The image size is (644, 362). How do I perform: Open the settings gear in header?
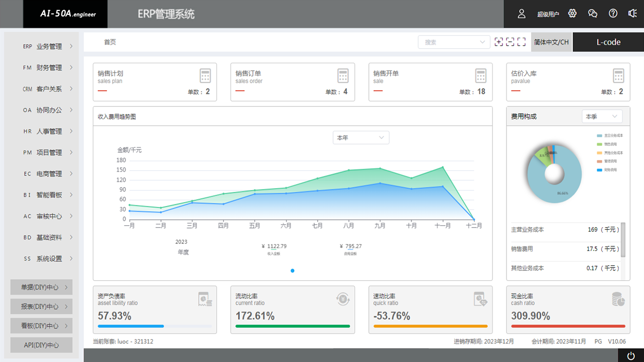(572, 13)
